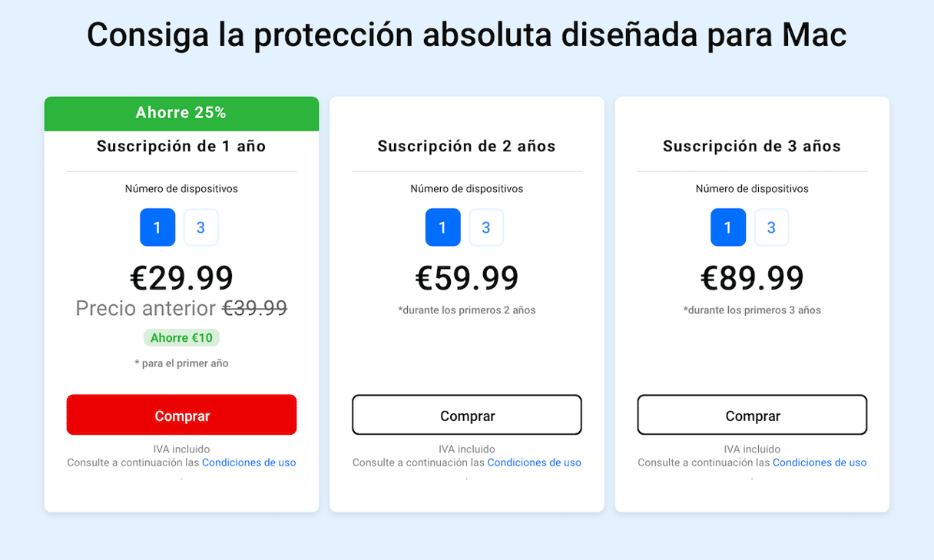Screen dimensions: 934x560
Task: Click the Ahorre €10 savings badge
Action: point(181,338)
